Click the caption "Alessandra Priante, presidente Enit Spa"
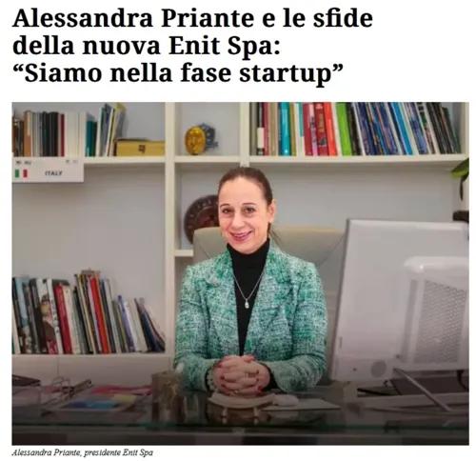The image size is (476, 461). tap(83, 452)
